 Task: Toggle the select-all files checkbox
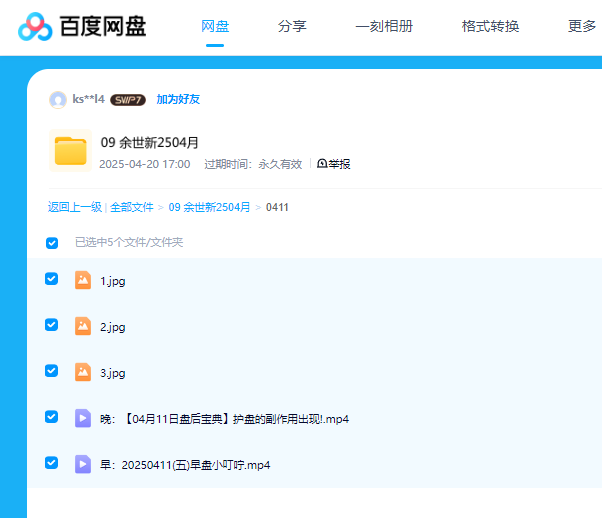(52, 242)
